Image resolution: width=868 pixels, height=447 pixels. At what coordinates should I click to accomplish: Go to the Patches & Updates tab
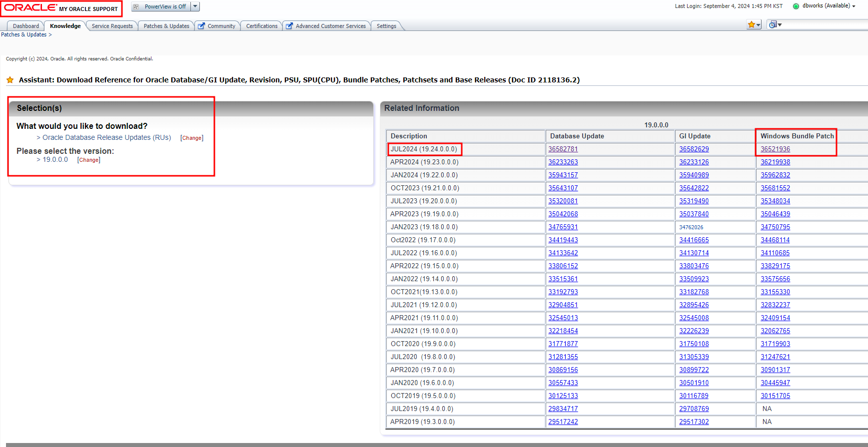click(x=166, y=26)
